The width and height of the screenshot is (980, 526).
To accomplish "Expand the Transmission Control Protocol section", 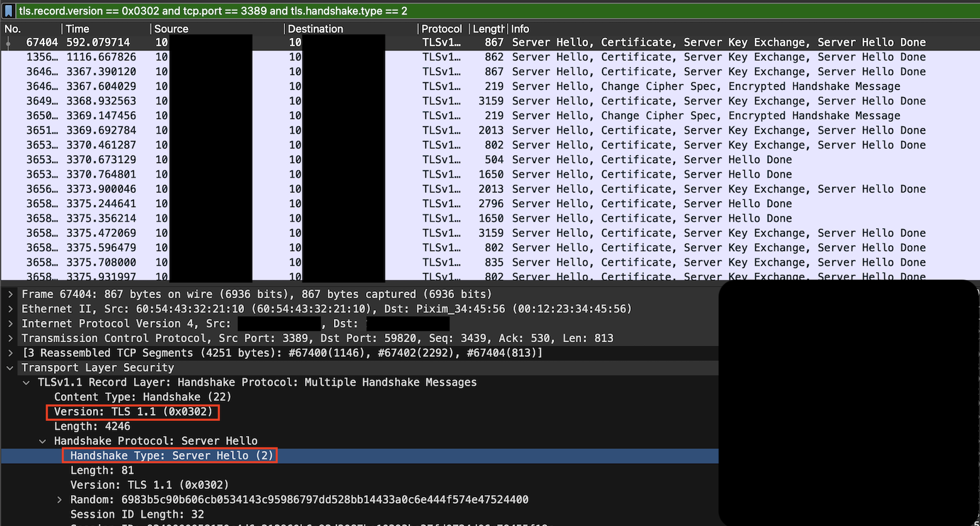I will tap(10, 339).
